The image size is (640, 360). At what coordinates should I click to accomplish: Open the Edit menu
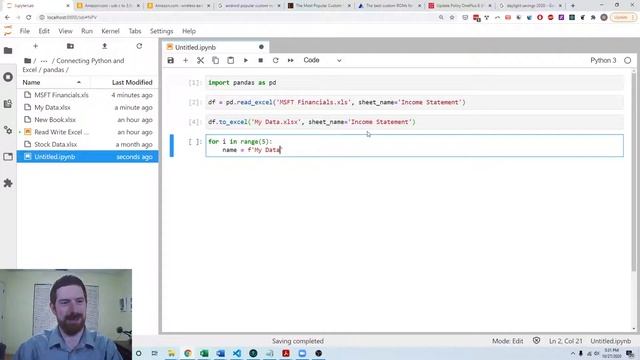pyautogui.click(x=44, y=31)
